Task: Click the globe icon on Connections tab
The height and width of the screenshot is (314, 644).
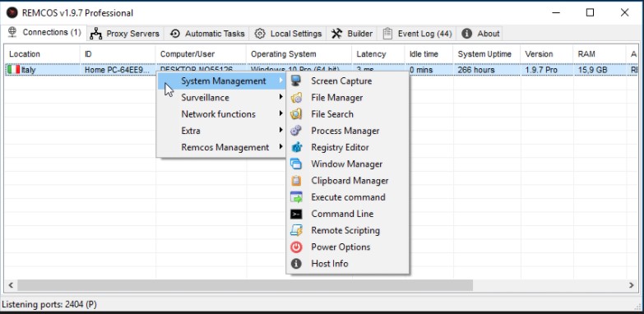Action: click(x=12, y=32)
